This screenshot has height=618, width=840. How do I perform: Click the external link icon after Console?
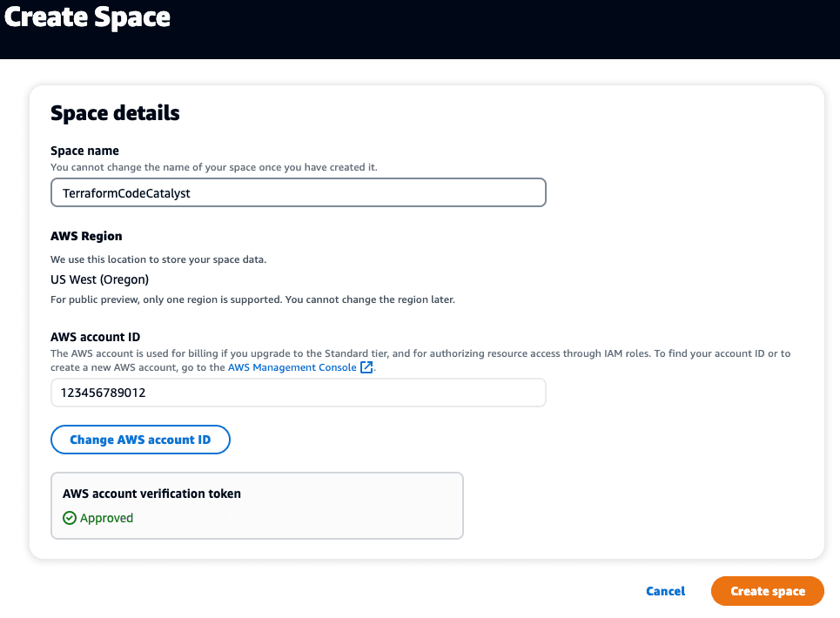tap(366, 367)
